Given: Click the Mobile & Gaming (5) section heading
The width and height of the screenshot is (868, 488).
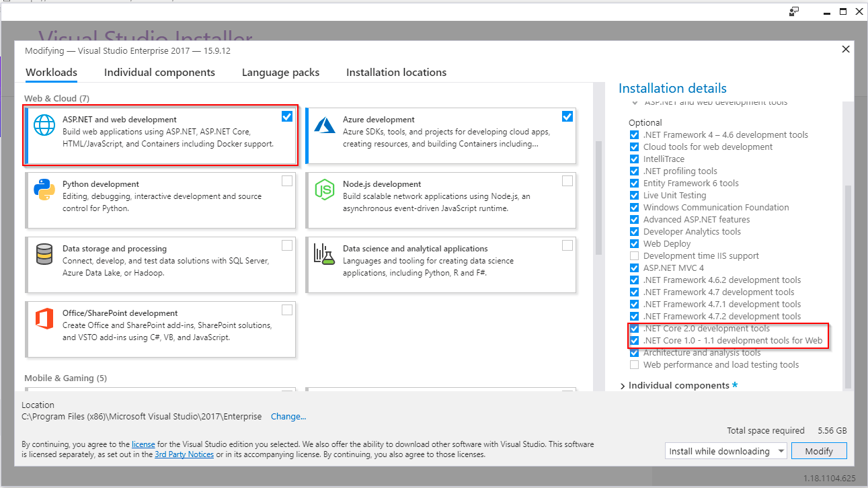Looking at the screenshot, I should (x=66, y=378).
